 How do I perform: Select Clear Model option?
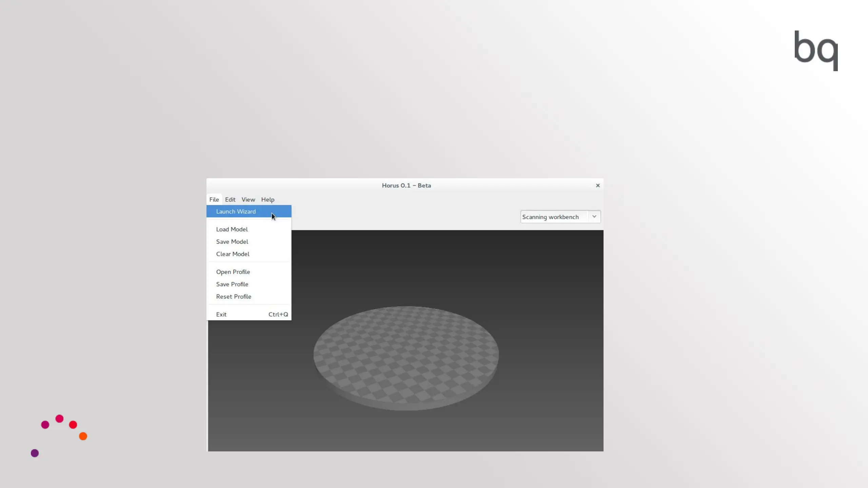233,254
